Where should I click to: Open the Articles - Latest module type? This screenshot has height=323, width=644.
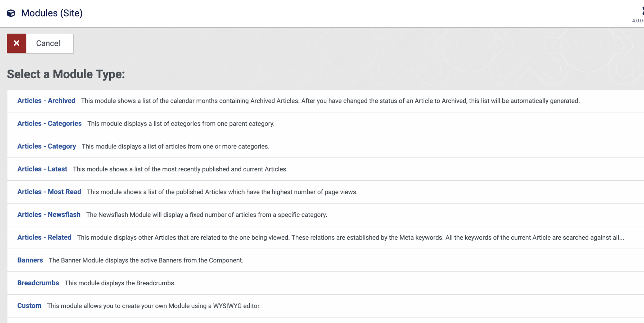[x=42, y=169]
